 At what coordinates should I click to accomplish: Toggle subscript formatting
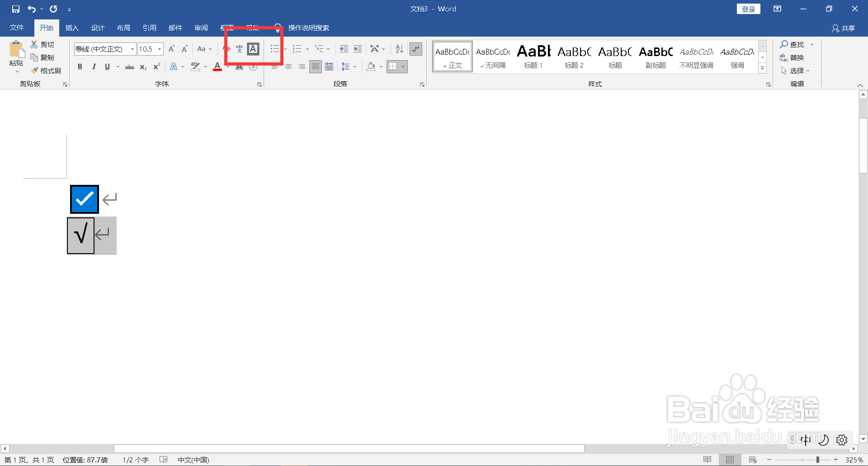pyautogui.click(x=143, y=67)
